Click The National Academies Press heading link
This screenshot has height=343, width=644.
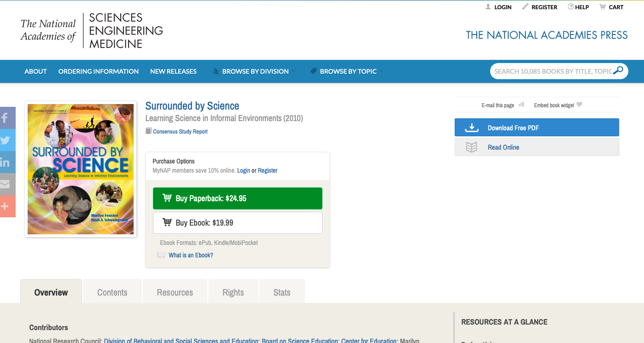[x=547, y=35]
